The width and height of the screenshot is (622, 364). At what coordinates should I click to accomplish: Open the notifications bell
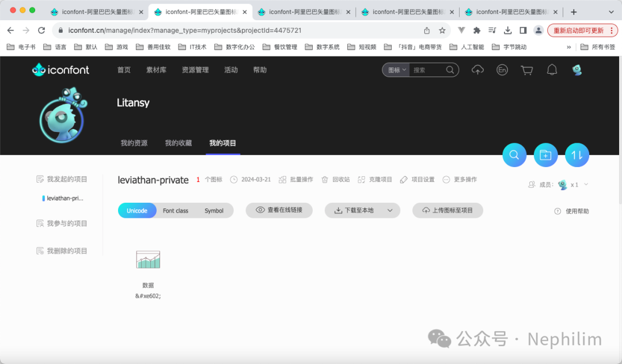552,70
